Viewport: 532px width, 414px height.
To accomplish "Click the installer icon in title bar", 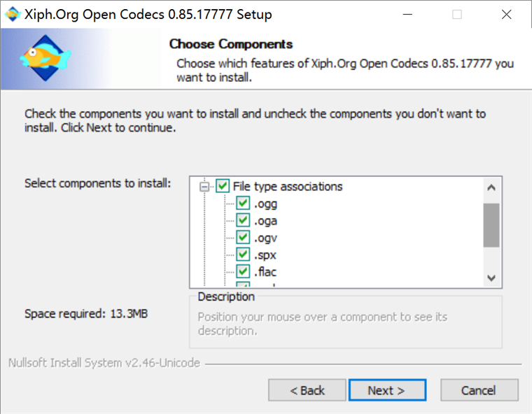I will [12, 14].
